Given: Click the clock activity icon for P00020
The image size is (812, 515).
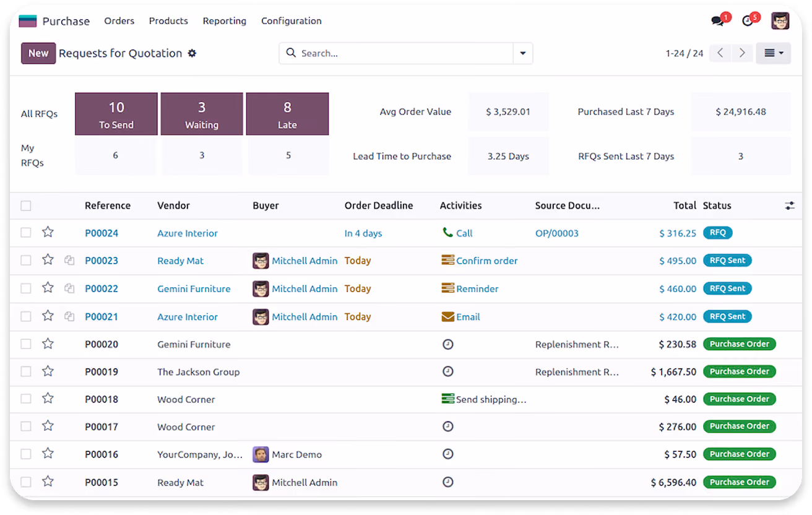Looking at the screenshot, I should pos(448,344).
